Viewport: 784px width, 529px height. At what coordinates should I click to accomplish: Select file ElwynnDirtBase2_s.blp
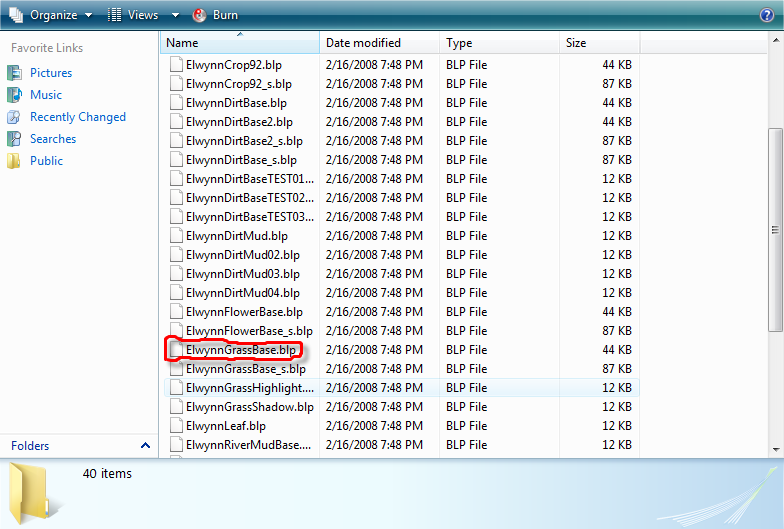coord(244,141)
